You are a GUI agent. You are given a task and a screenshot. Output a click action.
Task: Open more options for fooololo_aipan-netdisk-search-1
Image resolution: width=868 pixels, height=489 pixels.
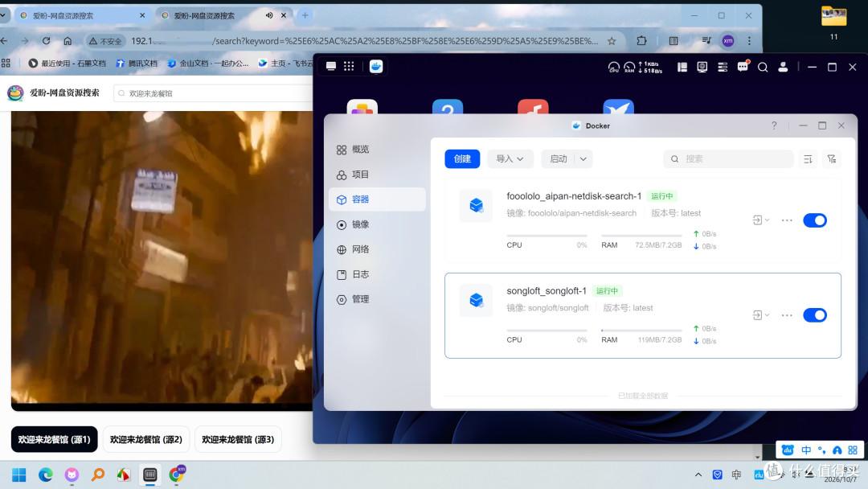[787, 220]
